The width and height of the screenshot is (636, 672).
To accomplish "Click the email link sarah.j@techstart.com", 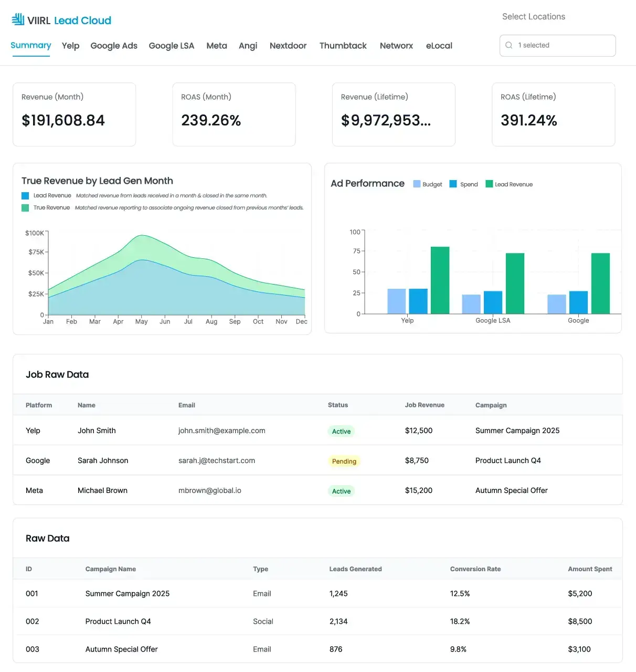I will (216, 460).
